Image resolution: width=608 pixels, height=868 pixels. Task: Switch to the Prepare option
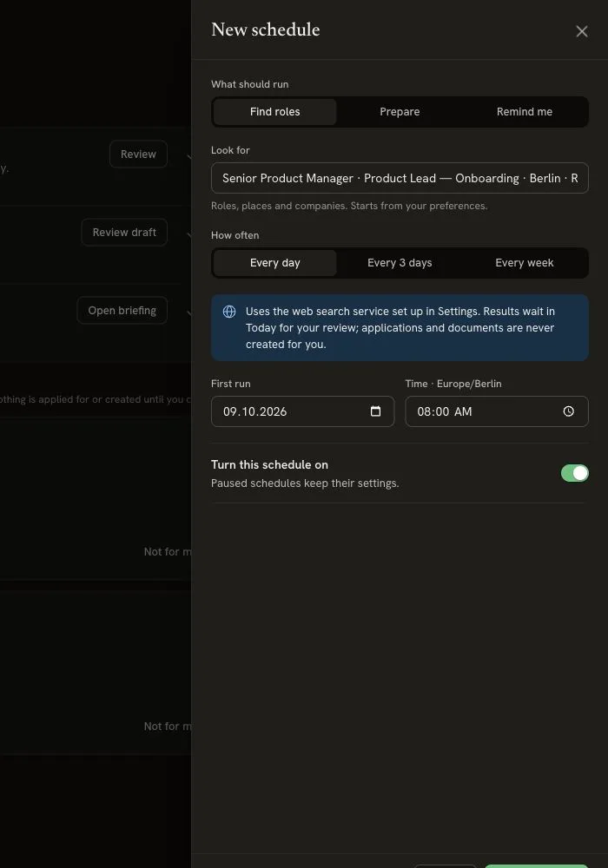(x=400, y=112)
